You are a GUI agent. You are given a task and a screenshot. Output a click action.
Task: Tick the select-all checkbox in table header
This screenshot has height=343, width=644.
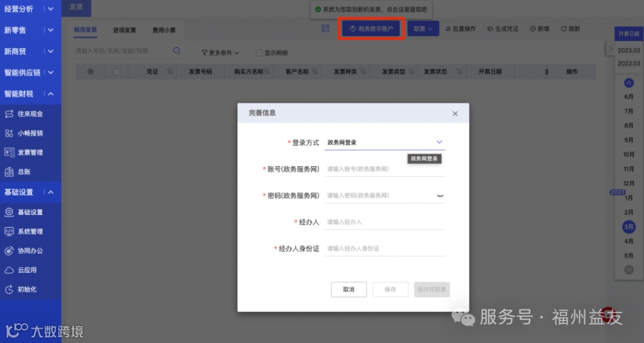click(117, 72)
